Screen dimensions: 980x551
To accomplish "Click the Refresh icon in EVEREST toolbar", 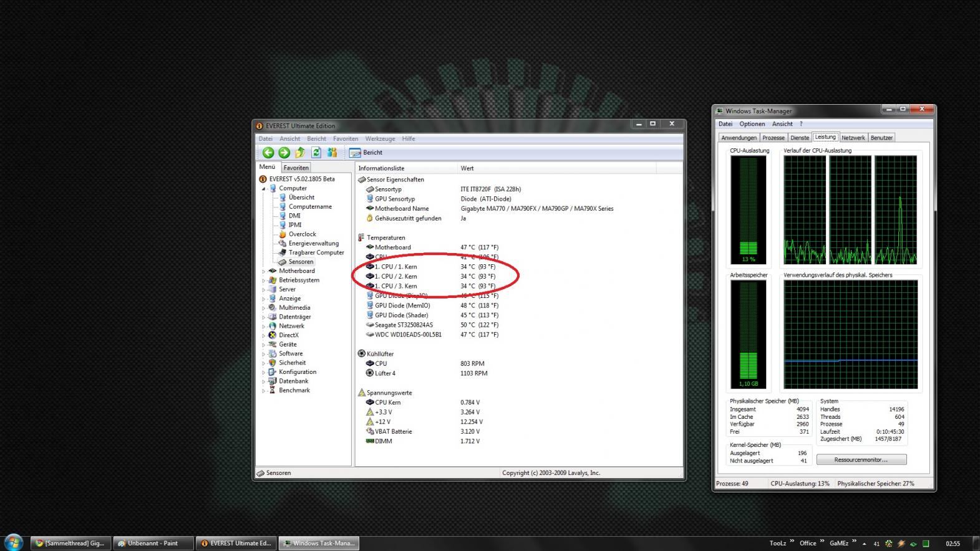I will tap(316, 153).
